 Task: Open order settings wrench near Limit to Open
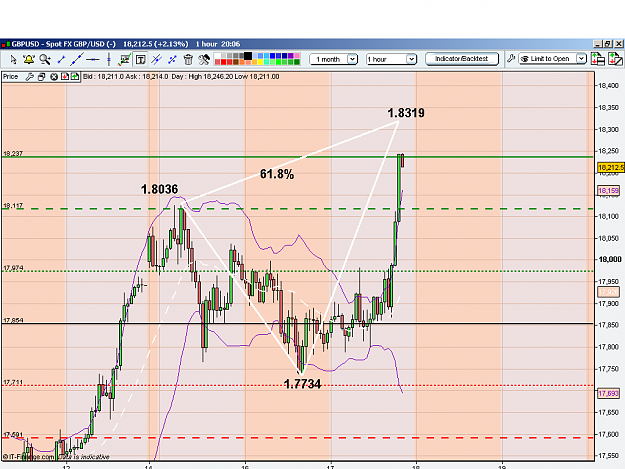click(x=511, y=59)
